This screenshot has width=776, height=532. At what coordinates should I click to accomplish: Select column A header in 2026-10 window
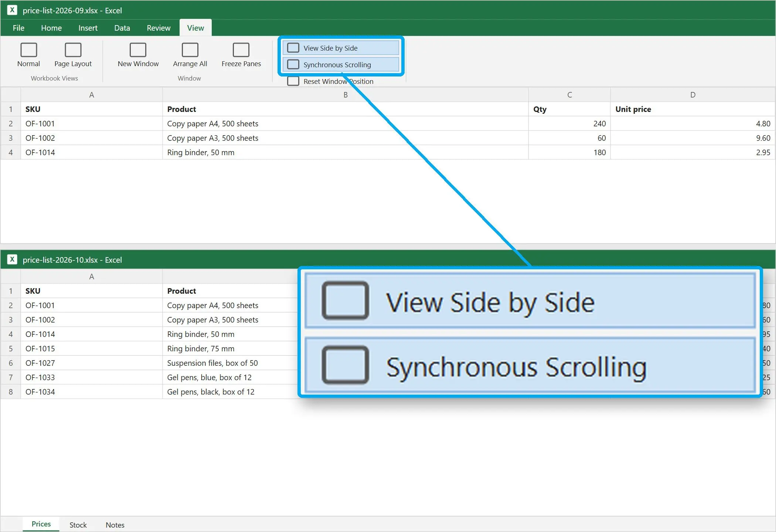pos(92,277)
